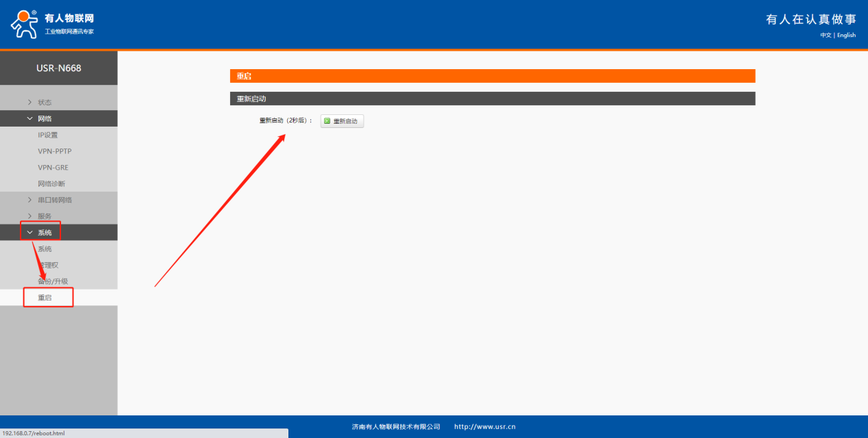This screenshot has width=868, height=438.
Task: Open the 管理权 page
Action: point(47,265)
